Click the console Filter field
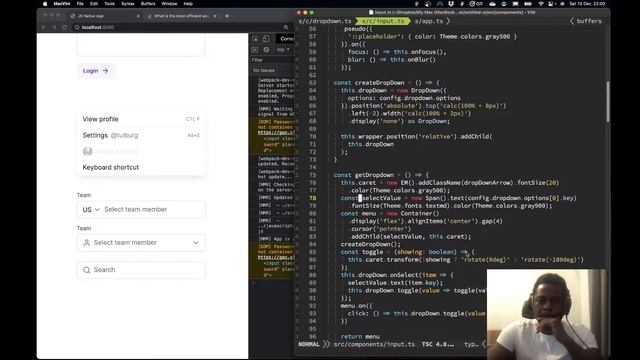 273,60
